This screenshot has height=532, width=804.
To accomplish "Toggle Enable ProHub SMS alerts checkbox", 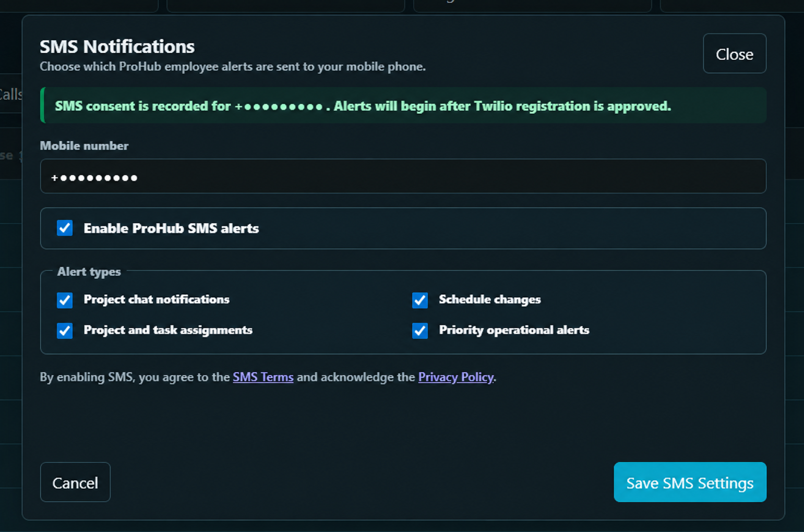I will 65,228.
